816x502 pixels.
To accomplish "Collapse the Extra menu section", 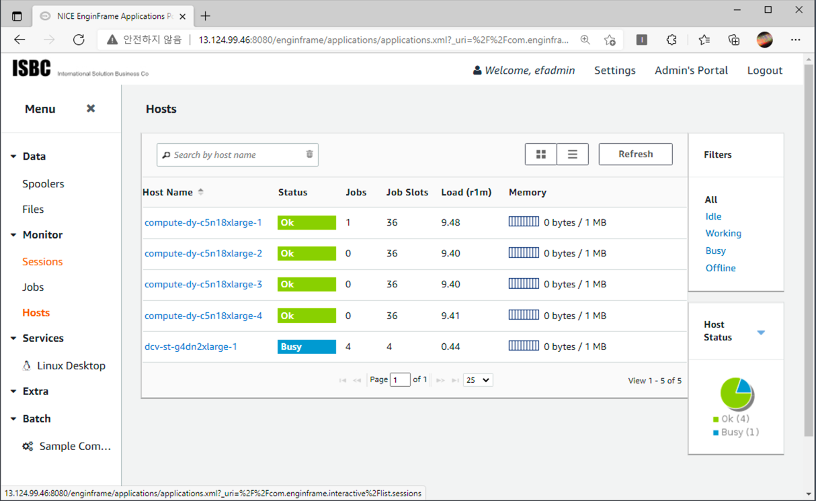I will coord(14,391).
